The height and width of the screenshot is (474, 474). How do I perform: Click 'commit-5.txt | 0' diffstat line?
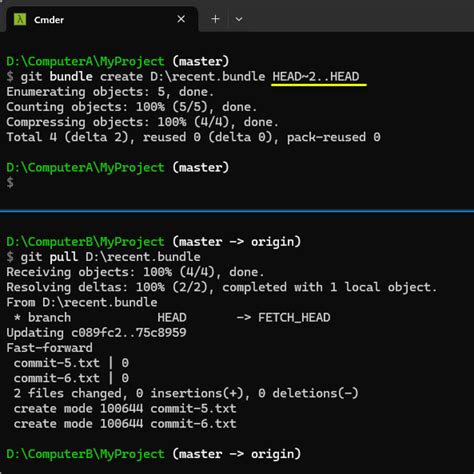(71, 363)
